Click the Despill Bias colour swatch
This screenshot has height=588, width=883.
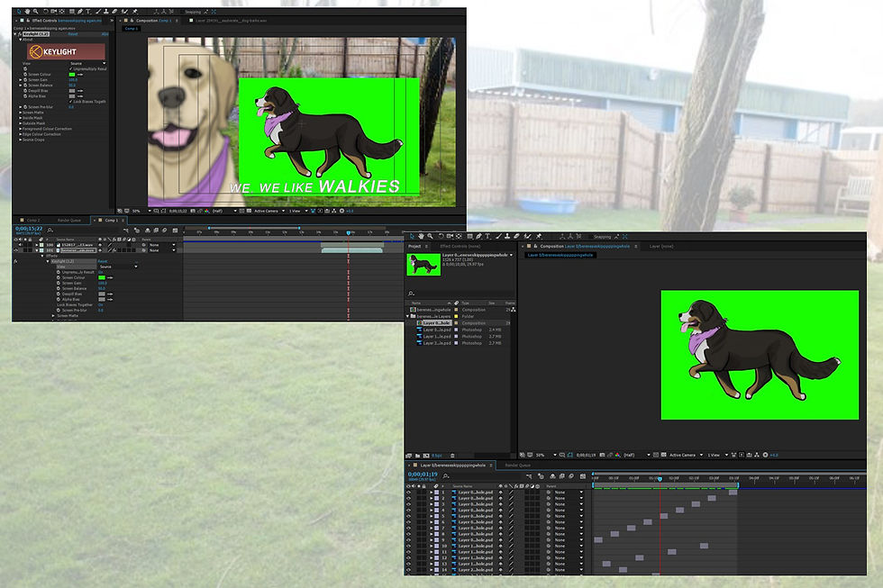pos(72,91)
